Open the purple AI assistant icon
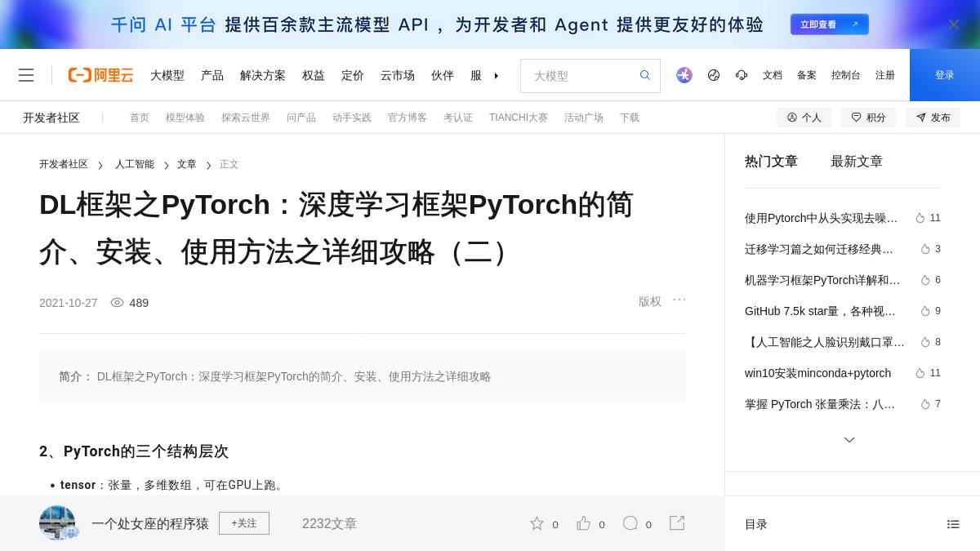 (x=684, y=75)
